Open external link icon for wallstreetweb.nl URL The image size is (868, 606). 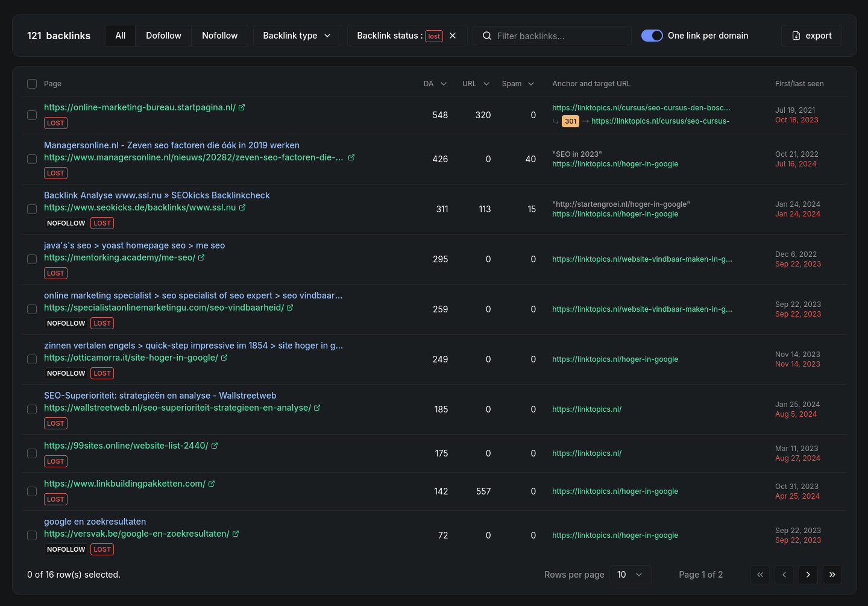point(317,408)
